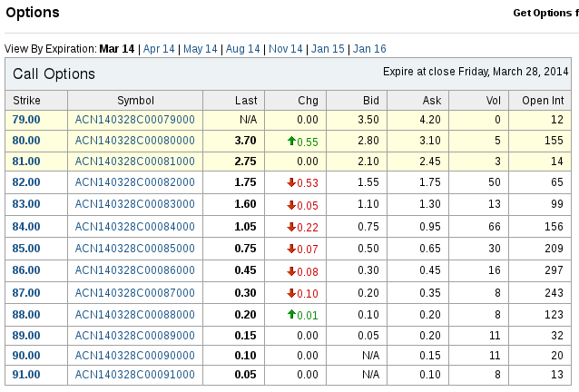Select the Mar 14 expiration label

click(117, 49)
